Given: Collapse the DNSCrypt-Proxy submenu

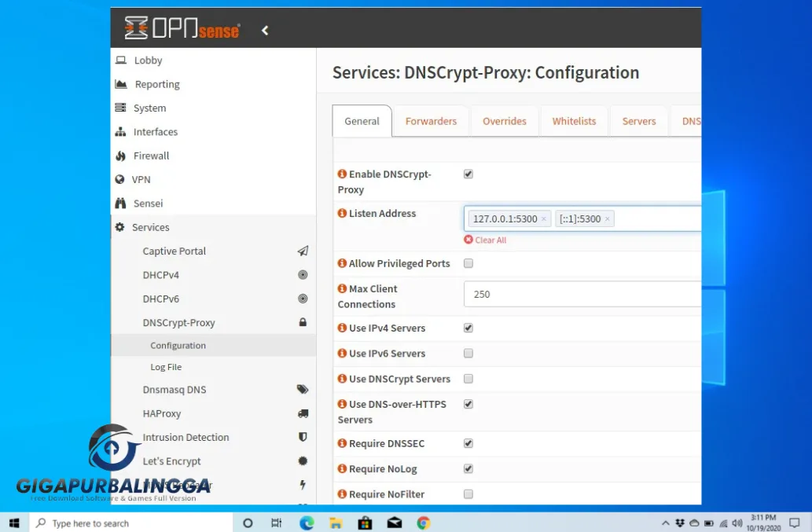Looking at the screenshot, I should click(213, 322).
